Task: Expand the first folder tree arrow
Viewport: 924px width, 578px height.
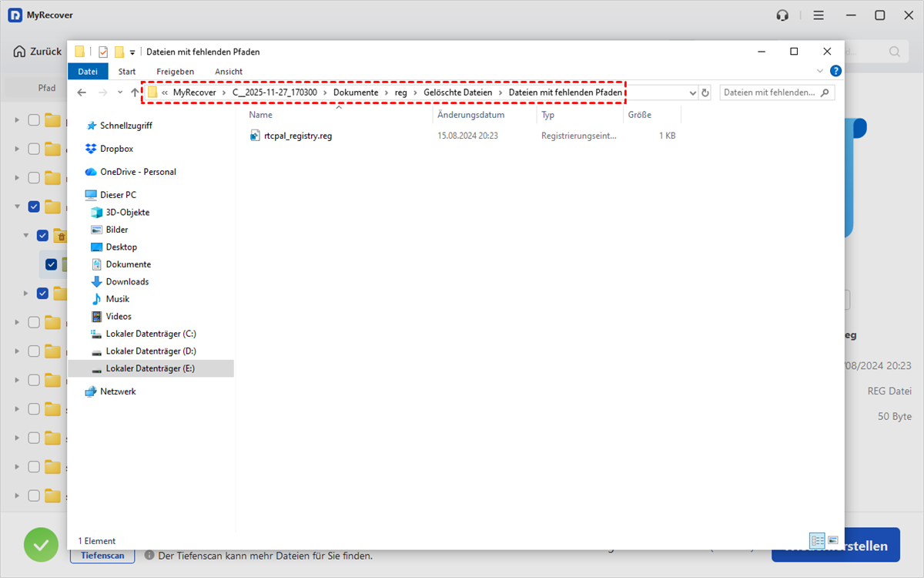Action: pos(18,120)
